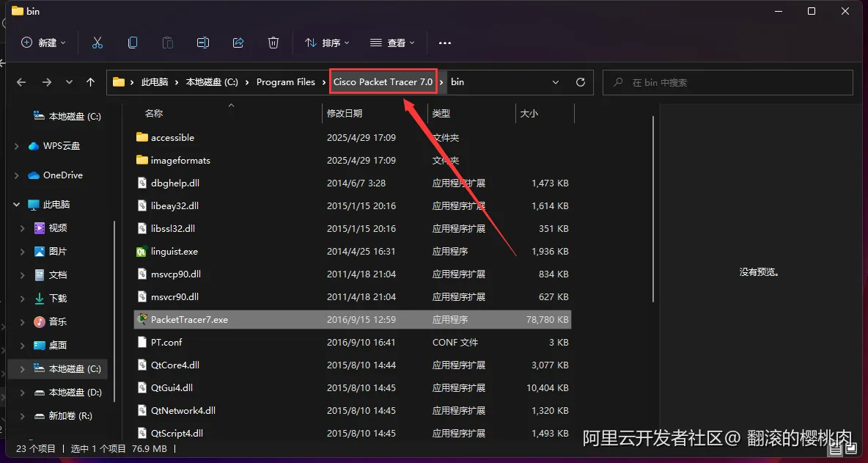
Task: Click the Rename icon in toolbar
Action: (203, 43)
